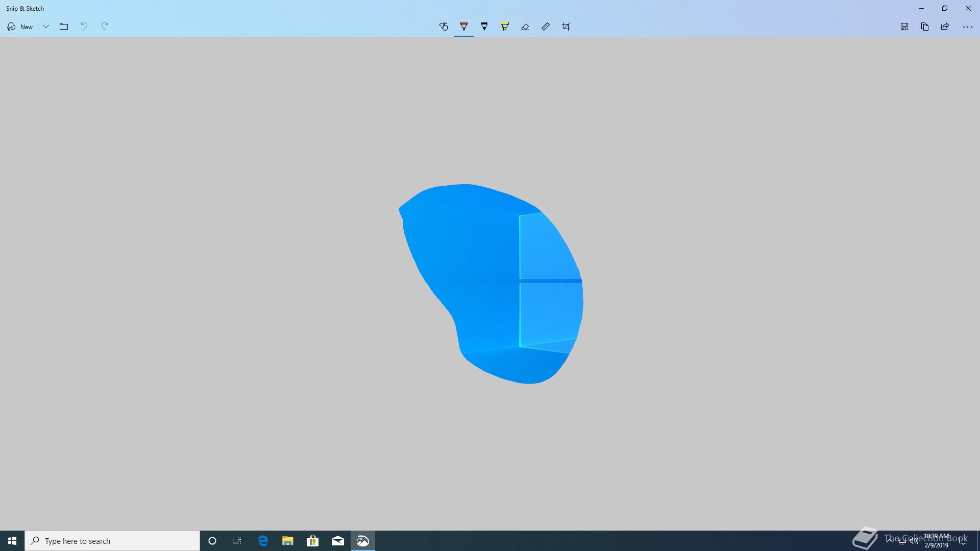Launch Microsoft Edge from the taskbar
The image size is (980, 551).
pyautogui.click(x=263, y=541)
